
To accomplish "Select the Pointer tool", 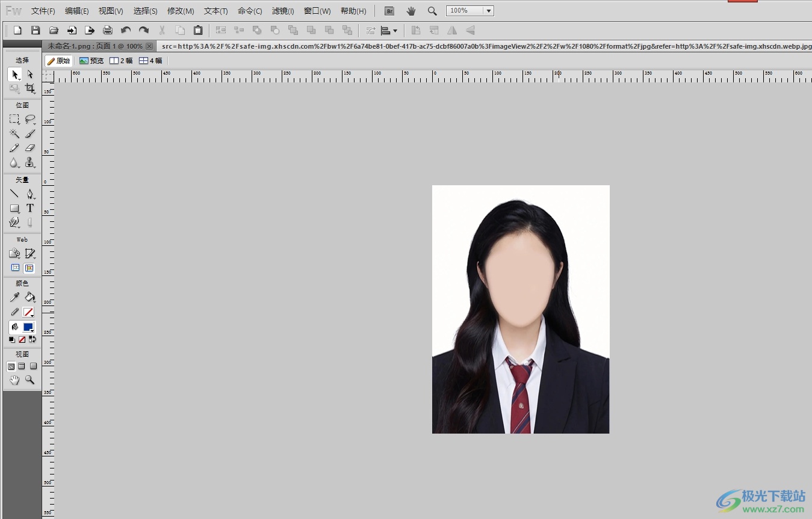I will pos(15,74).
